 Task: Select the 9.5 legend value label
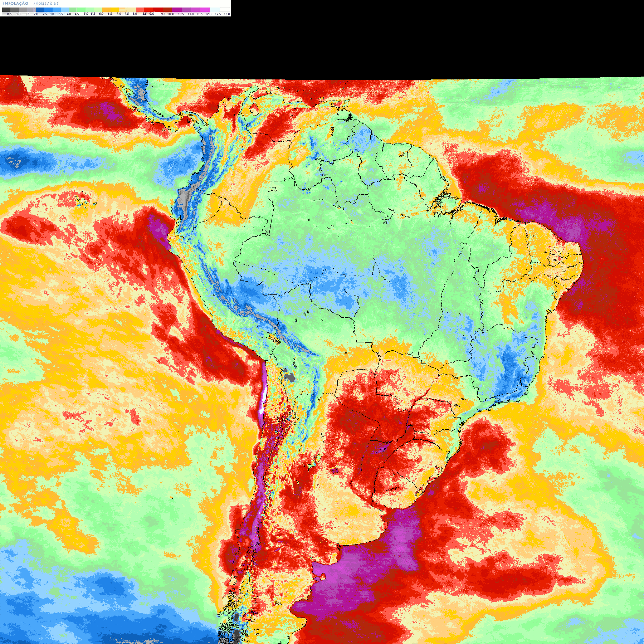163,14
